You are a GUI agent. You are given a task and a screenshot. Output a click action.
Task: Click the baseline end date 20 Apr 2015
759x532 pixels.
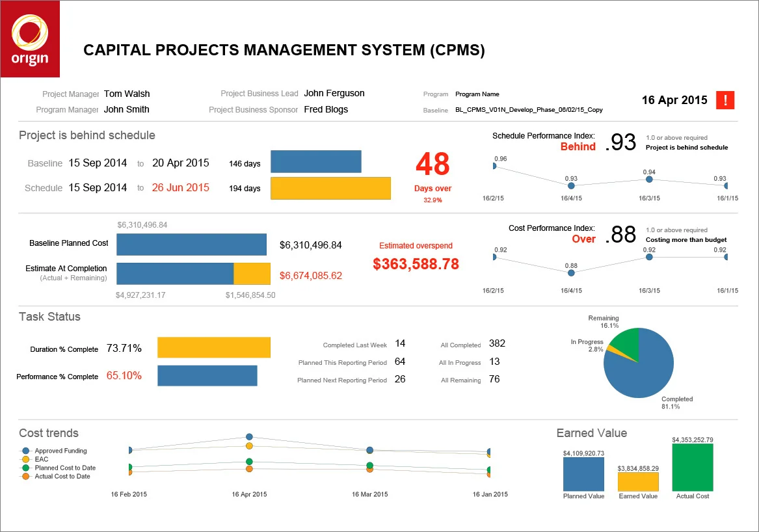181,163
